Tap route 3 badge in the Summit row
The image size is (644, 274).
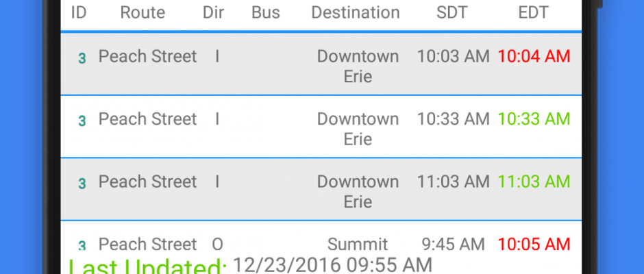point(82,245)
